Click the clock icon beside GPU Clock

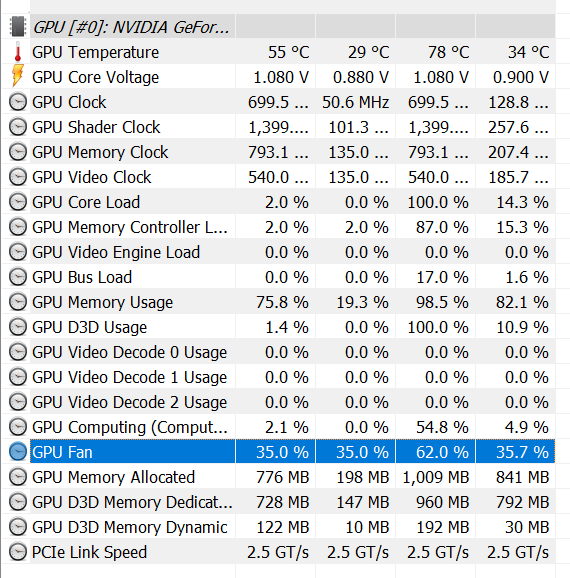pyautogui.click(x=18, y=102)
